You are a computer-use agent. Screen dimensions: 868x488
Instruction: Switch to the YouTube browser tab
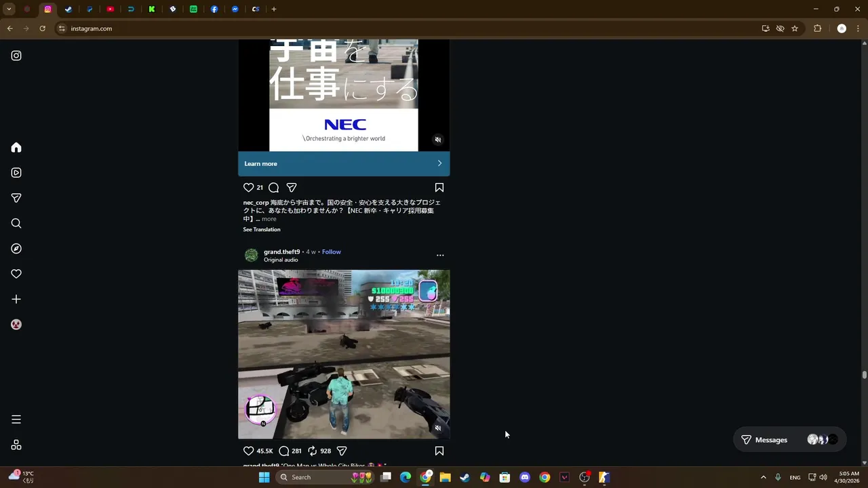tap(111, 9)
